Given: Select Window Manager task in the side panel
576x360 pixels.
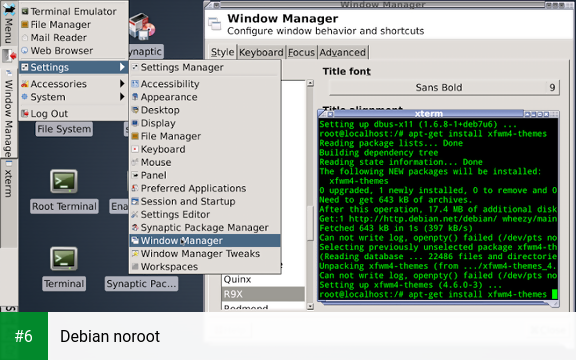Looking at the screenshot, I should coord(9,114).
